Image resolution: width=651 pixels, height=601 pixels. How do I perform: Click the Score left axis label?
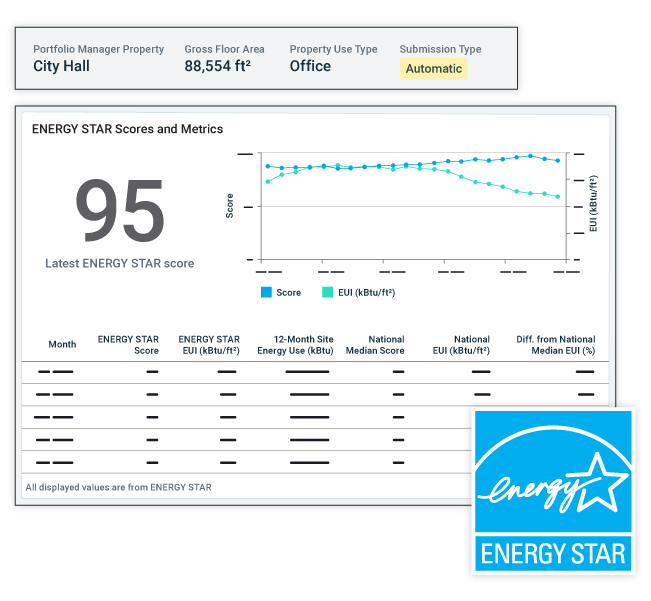[230, 206]
